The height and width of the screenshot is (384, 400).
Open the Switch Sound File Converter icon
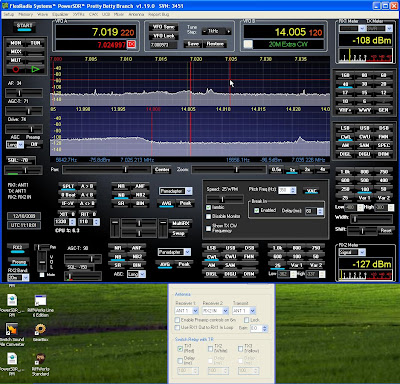[12, 329]
